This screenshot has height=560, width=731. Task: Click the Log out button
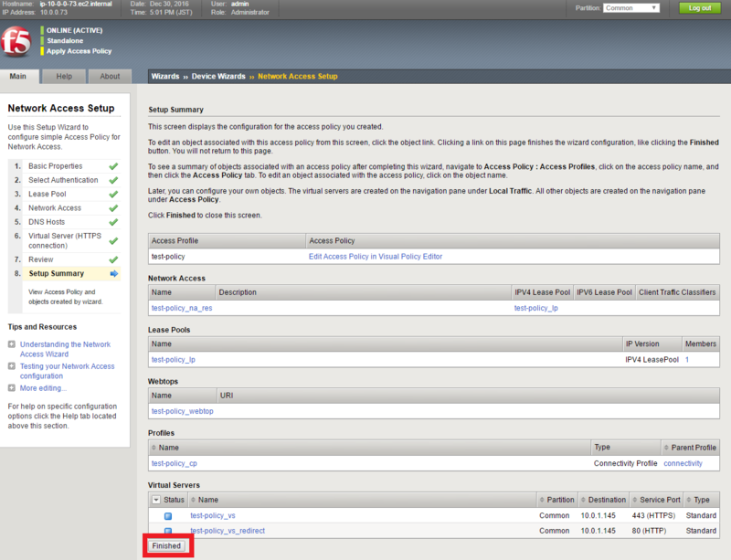[x=700, y=8]
